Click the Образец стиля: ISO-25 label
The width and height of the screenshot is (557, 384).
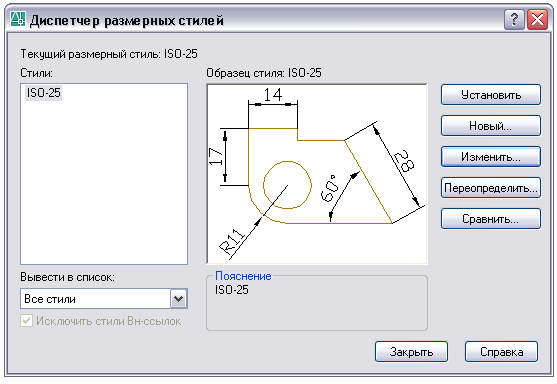[x=264, y=73]
